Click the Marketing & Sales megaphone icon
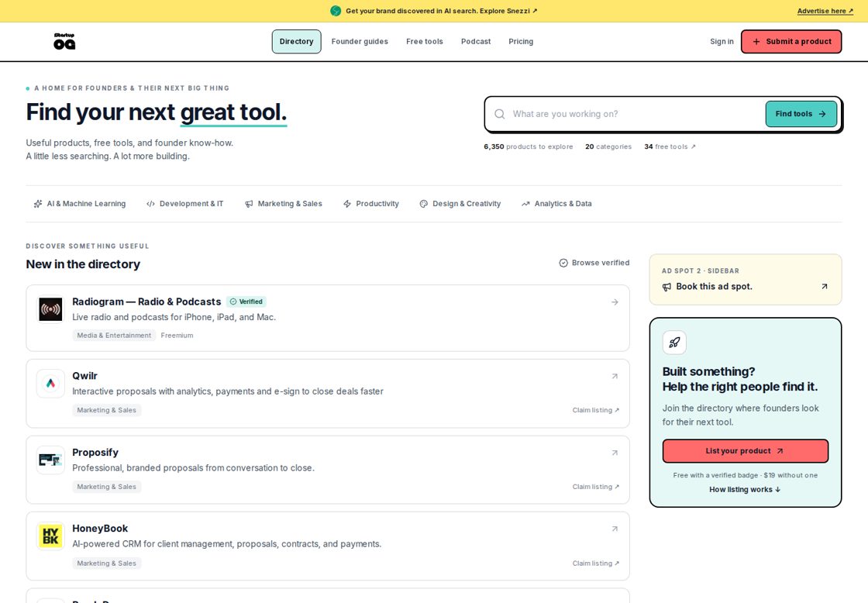Viewport: 868px width, 603px height. pos(249,204)
